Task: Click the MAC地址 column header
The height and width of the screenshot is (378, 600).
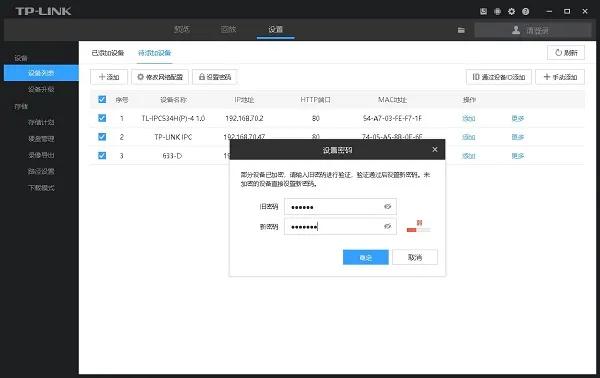Action: [392, 100]
